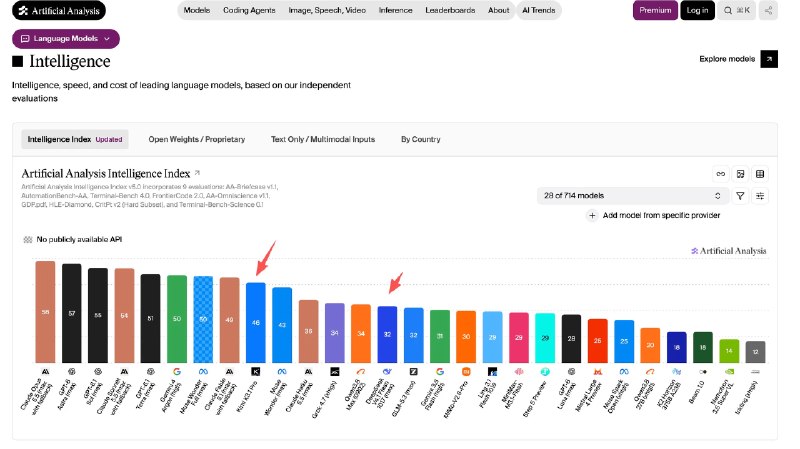Switch to table view icon
Screen dimensions: 800x449
[760, 174]
